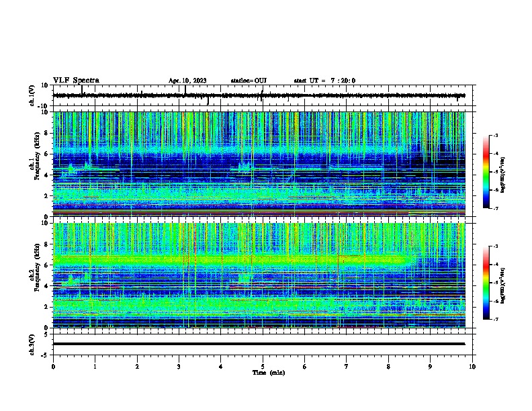
Task: Click time tick label '10' on x-axis
Action: pyautogui.click(x=472, y=367)
